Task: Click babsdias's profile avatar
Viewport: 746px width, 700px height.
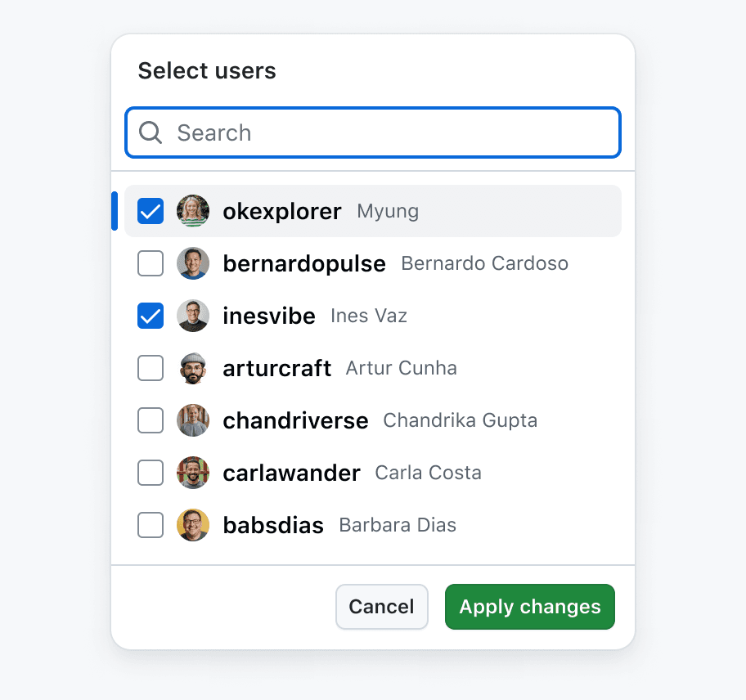Action: [x=193, y=525]
